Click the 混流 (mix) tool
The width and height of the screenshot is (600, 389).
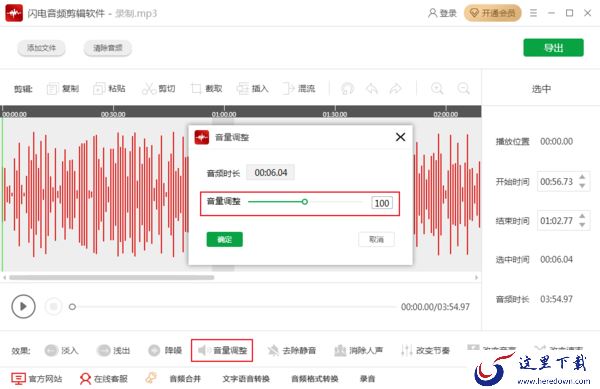(299, 89)
